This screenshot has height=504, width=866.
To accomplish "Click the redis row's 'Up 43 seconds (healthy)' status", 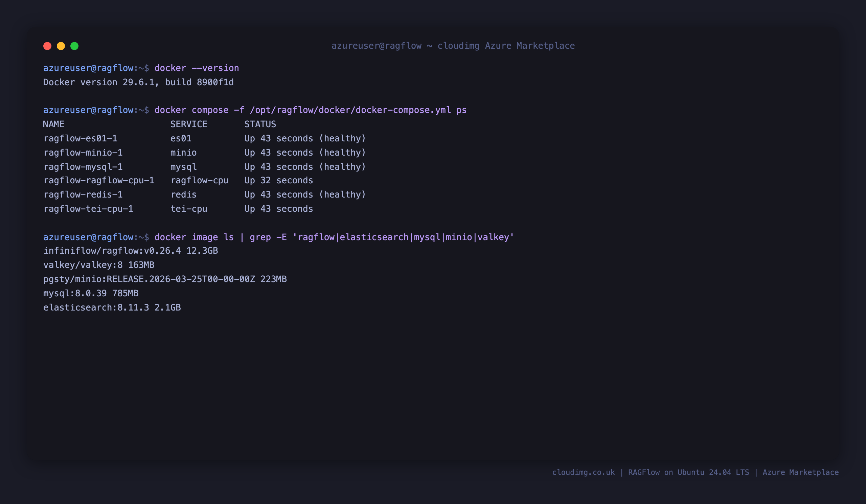I will [x=305, y=194].
